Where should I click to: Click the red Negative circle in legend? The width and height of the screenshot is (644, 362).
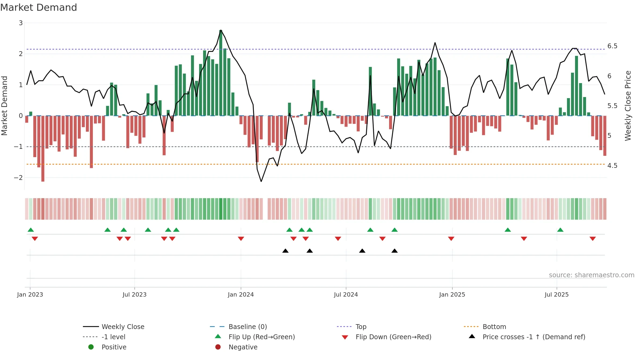(218, 347)
